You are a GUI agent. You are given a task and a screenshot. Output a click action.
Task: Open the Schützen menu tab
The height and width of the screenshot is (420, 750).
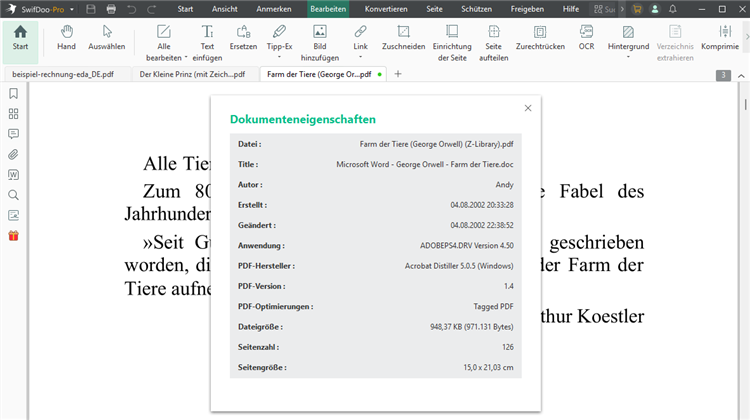(x=476, y=9)
